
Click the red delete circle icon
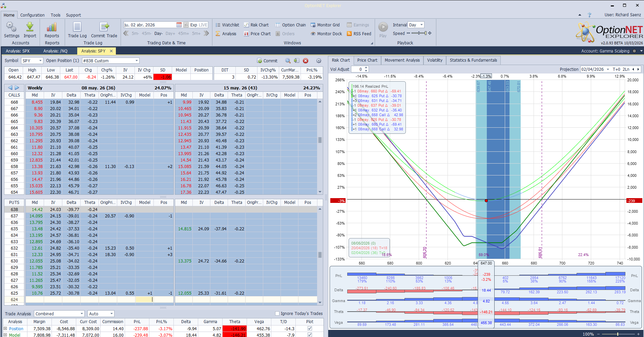point(306,61)
